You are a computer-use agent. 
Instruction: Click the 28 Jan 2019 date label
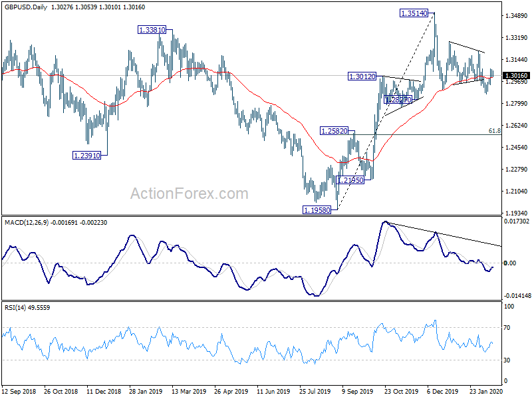click(x=146, y=392)
